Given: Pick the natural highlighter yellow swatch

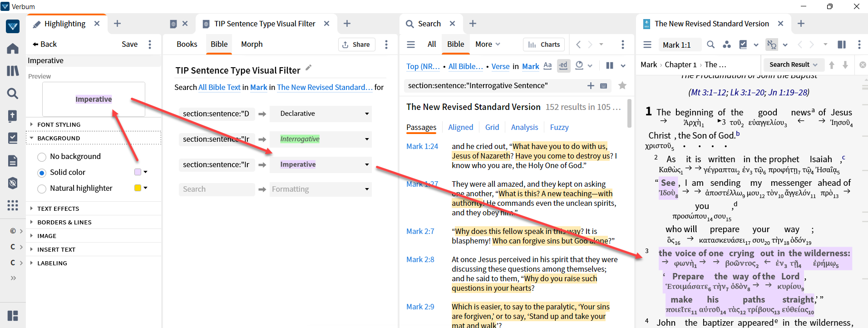Looking at the screenshot, I should pyautogui.click(x=138, y=188).
